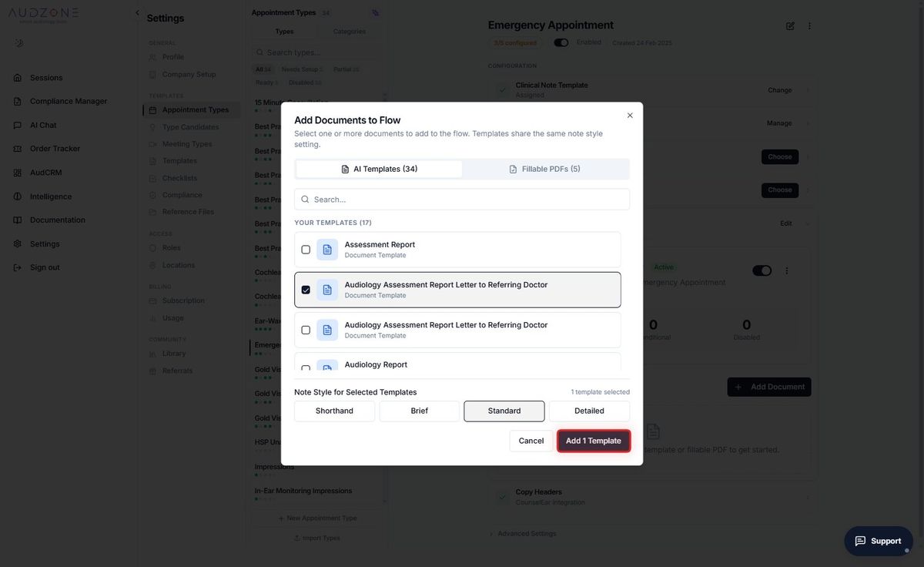924x567 pixels.
Task: Open the Sessions sidebar icon
Action: [x=18, y=78]
